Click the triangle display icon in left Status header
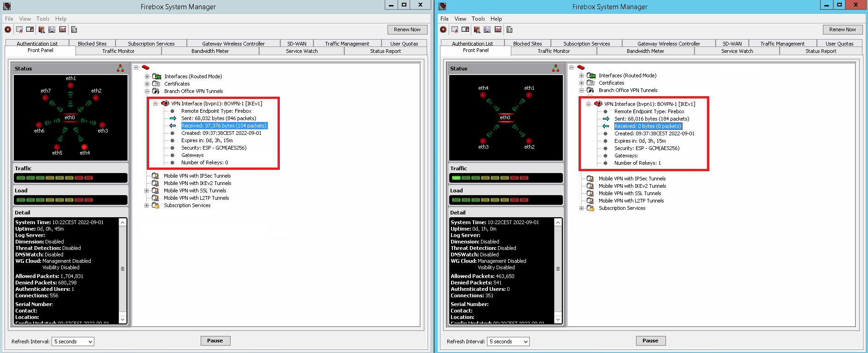Viewport: 868px width, 353px height. point(121,69)
